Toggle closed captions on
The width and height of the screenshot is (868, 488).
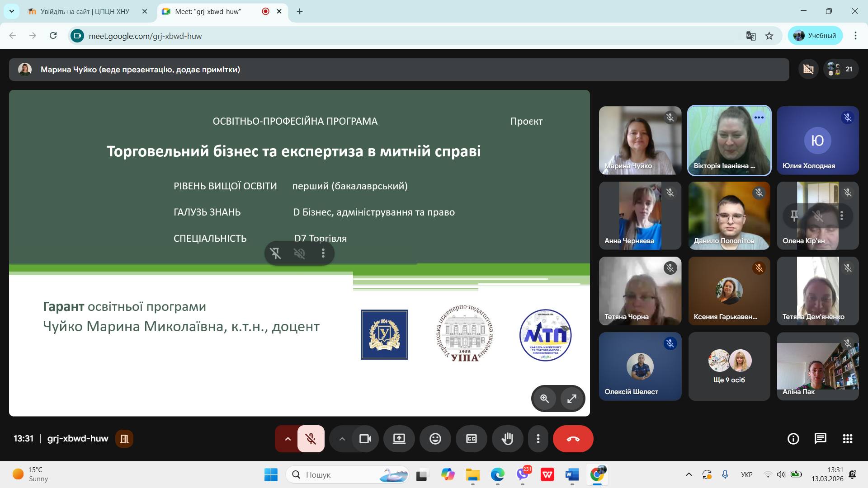[471, 439]
